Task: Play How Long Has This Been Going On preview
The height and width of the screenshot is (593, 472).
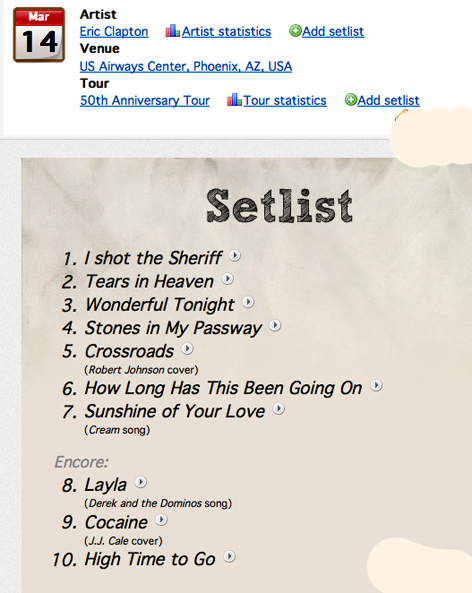Action: 376,385
